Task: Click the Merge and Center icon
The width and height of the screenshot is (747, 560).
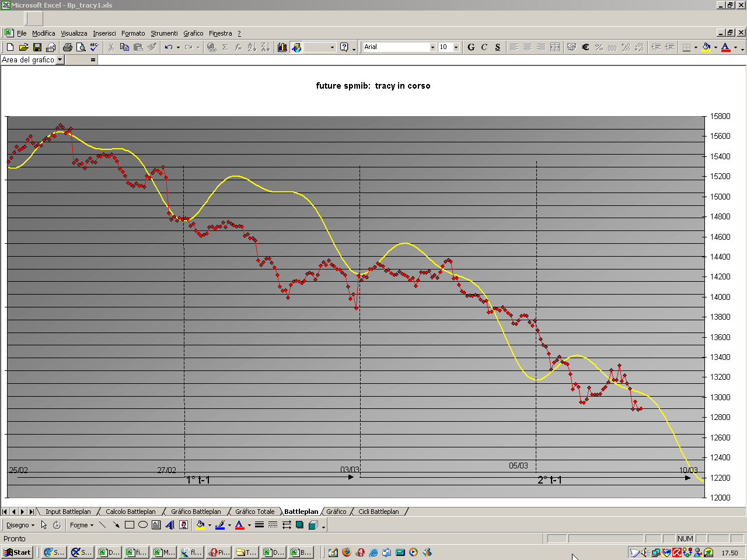Action: (x=555, y=47)
